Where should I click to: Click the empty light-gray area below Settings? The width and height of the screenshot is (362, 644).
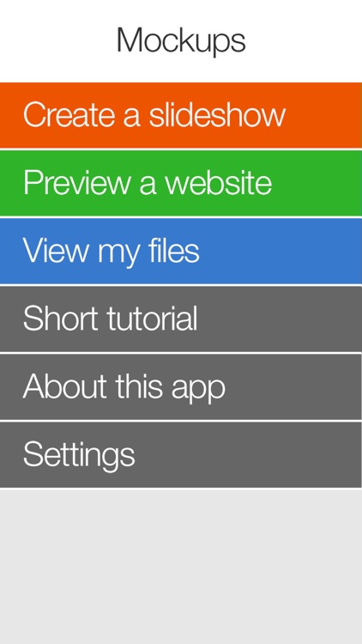[181, 567]
